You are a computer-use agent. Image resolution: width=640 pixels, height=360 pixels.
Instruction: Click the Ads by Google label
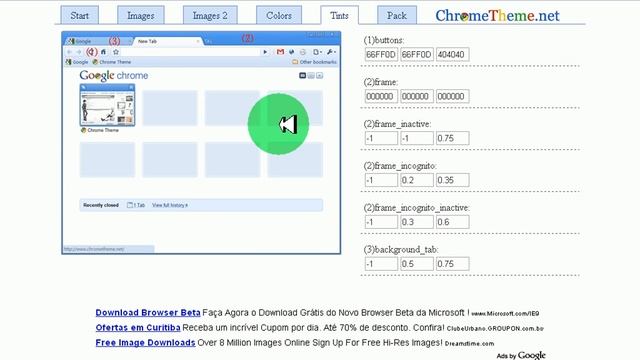[x=521, y=356]
